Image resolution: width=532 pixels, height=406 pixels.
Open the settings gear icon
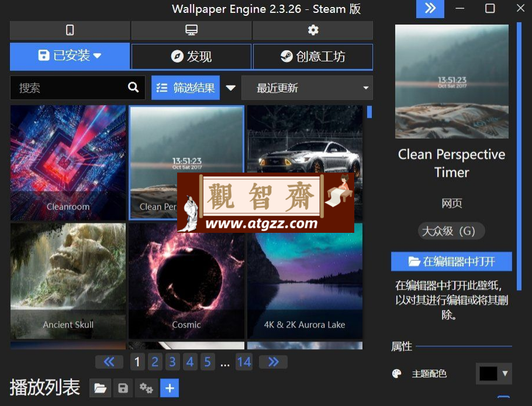[313, 30]
